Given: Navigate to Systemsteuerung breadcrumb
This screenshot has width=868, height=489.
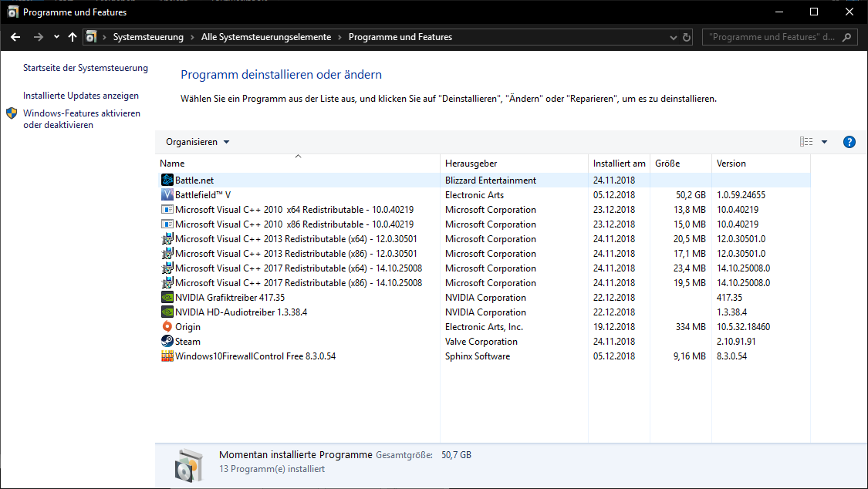Looking at the screenshot, I should coord(148,37).
